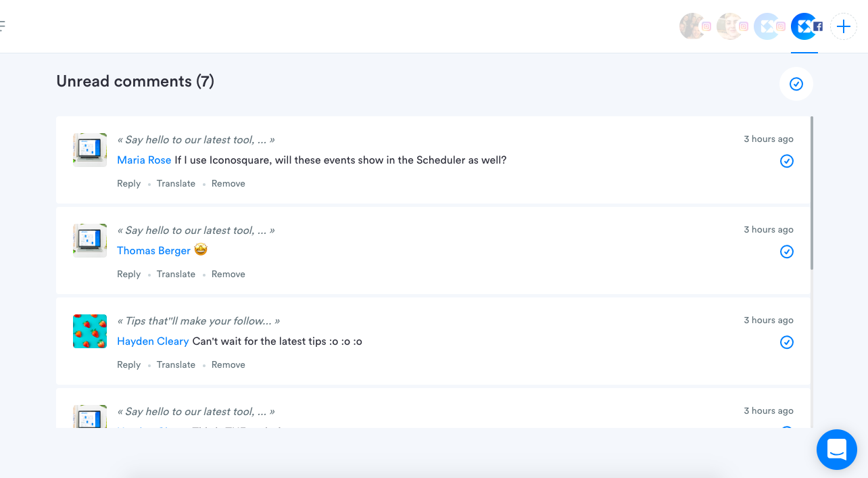
Task: Select the first Instagram profile avatar
Action: 693,26
